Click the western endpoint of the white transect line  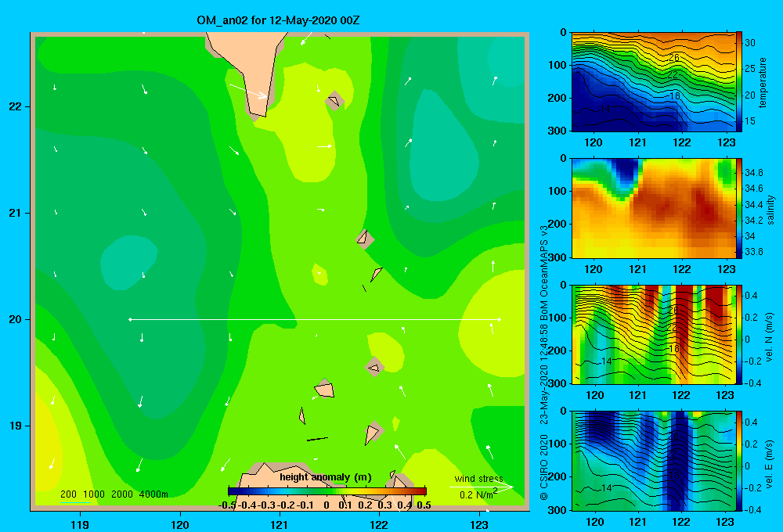click(x=130, y=319)
